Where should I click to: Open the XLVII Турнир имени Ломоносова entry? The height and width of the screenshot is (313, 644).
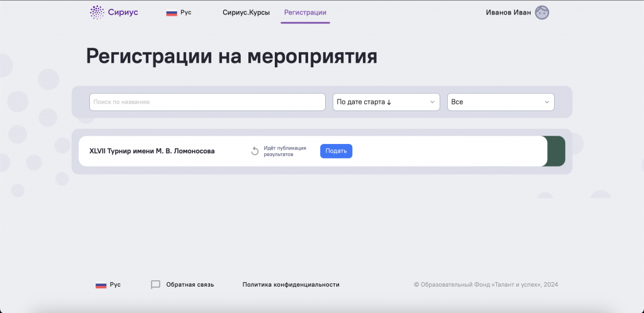(x=152, y=151)
